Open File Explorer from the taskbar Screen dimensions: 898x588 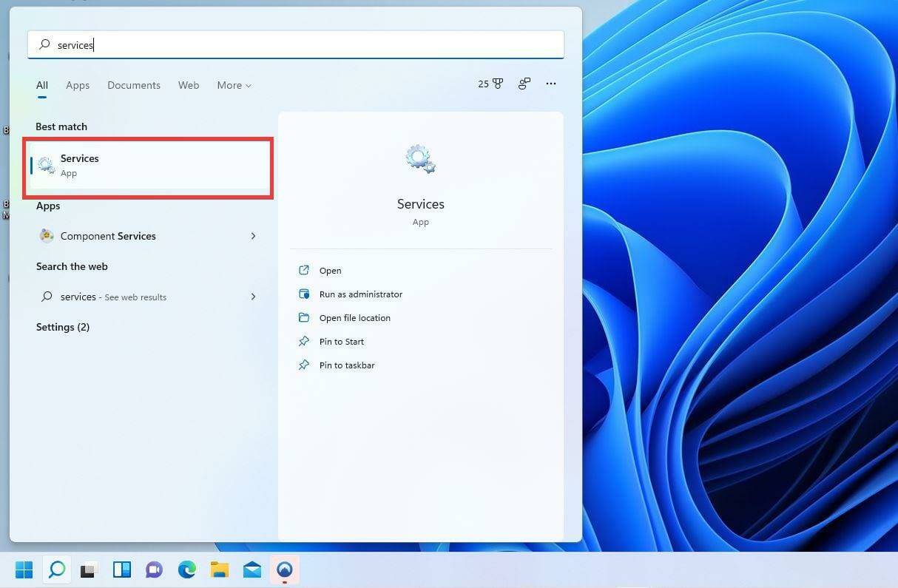point(220,570)
